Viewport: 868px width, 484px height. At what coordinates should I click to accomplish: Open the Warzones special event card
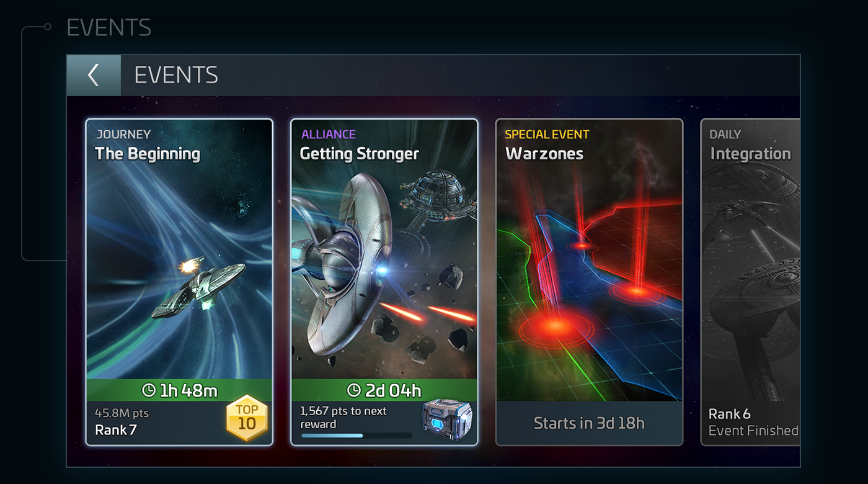pos(589,282)
